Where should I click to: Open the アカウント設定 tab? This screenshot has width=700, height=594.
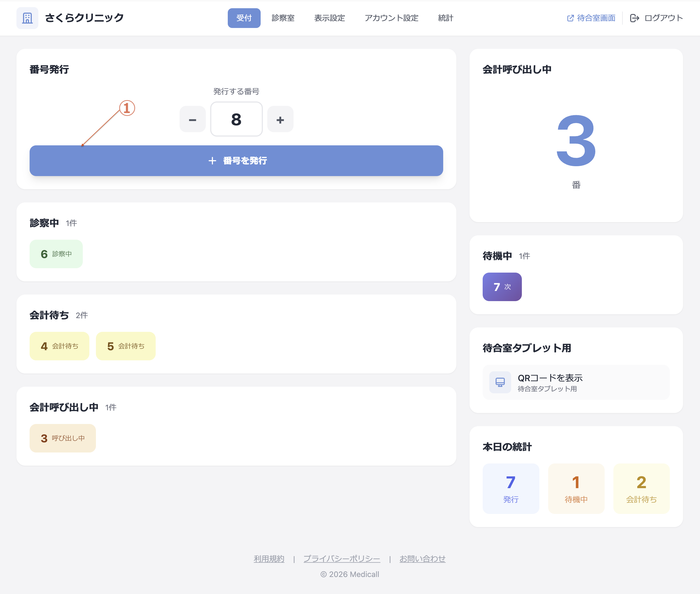[x=391, y=18]
